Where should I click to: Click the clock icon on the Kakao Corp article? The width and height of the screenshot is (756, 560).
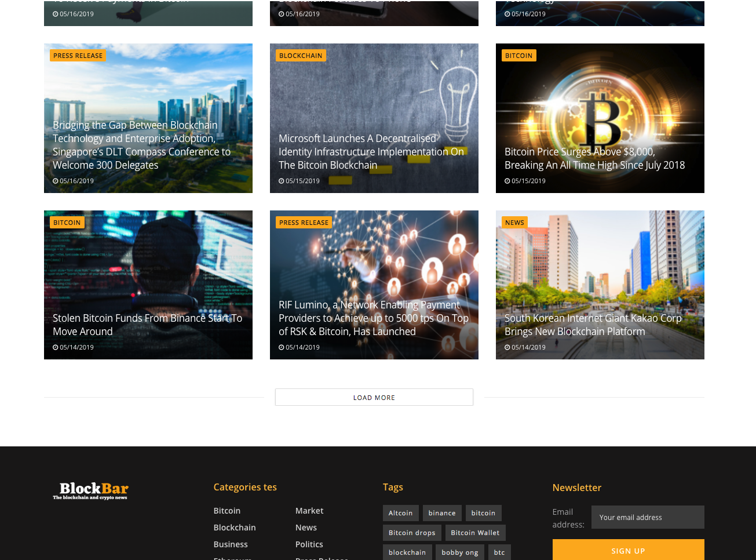(x=507, y=347)
